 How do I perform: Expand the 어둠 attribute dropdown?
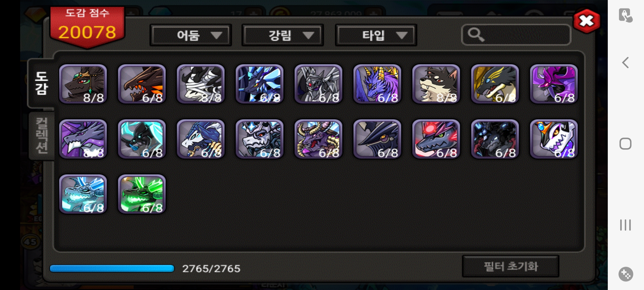click(191, 35)
